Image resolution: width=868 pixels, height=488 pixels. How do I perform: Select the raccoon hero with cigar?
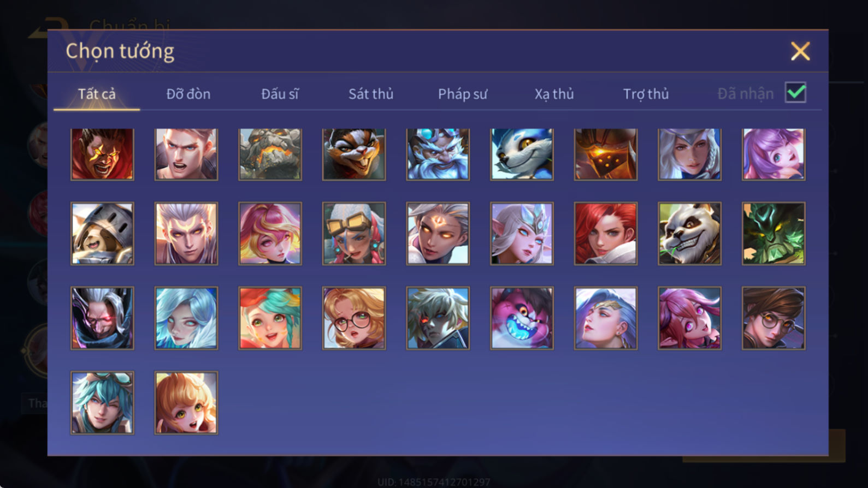pyautogui.click(x=354, y=154)
